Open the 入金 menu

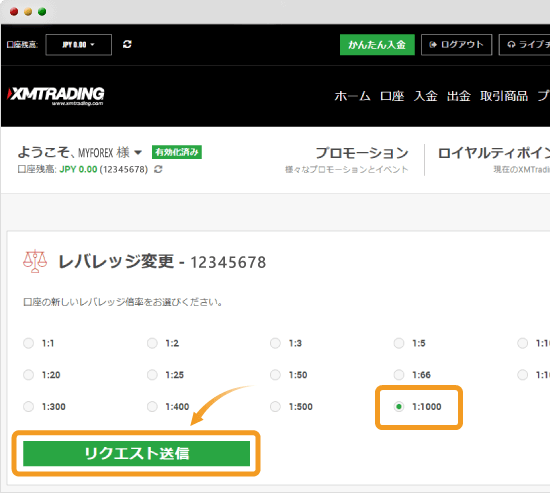tap(425, 96)
